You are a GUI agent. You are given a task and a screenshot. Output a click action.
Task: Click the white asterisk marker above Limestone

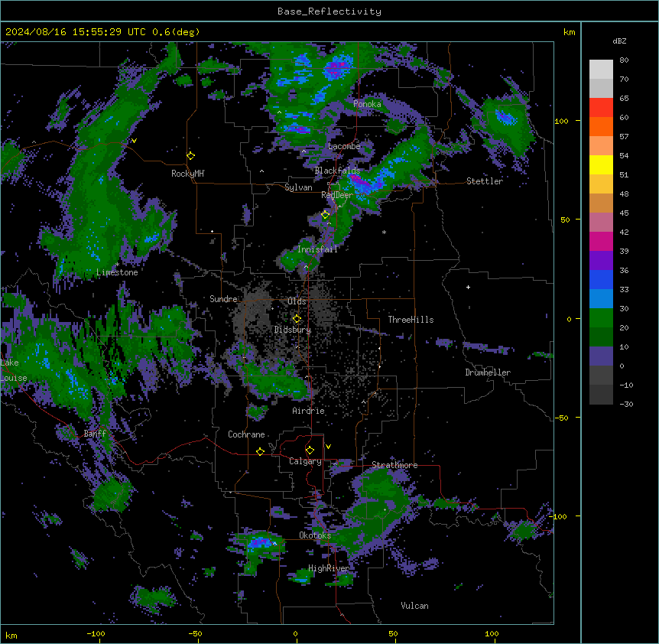coord(118,265)
